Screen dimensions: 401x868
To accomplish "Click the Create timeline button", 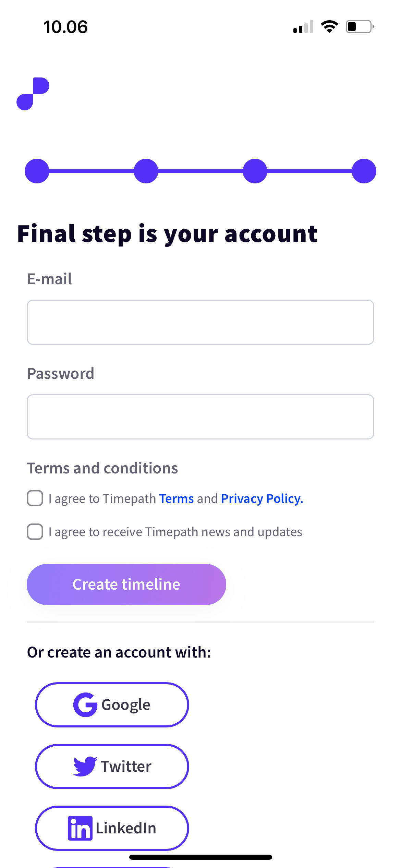I will (x=126, y=584).
